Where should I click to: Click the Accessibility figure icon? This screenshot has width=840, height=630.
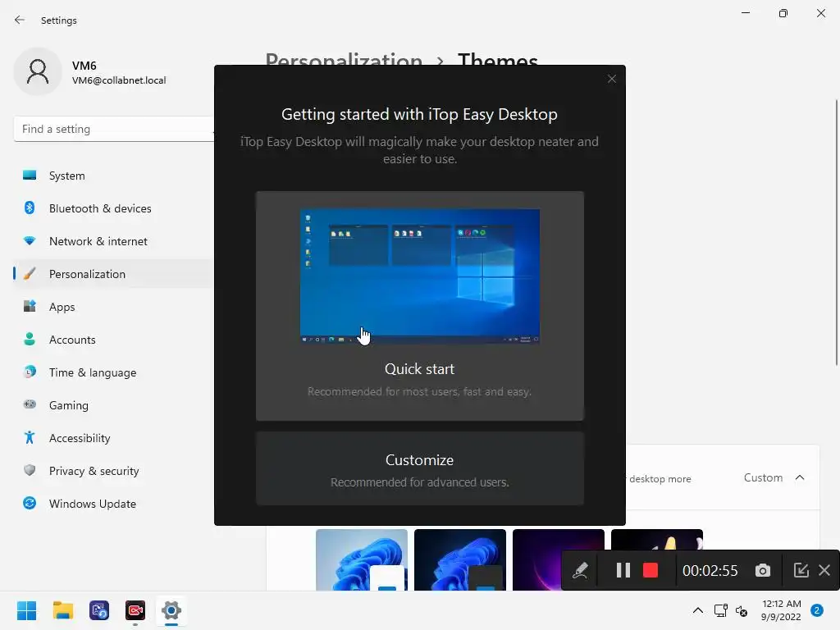point(30,438)
